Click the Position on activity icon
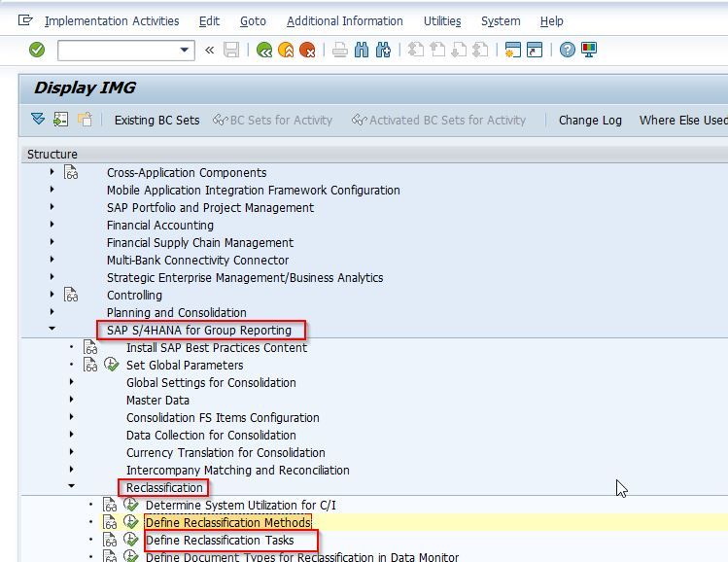 61,120
